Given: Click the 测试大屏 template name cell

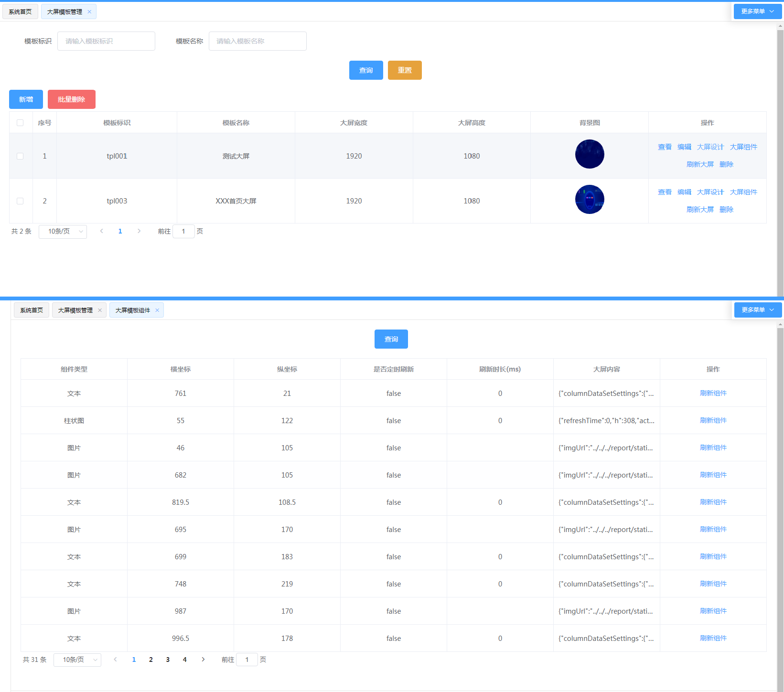Looking at the screenshot, I should [x=236, y=156].
